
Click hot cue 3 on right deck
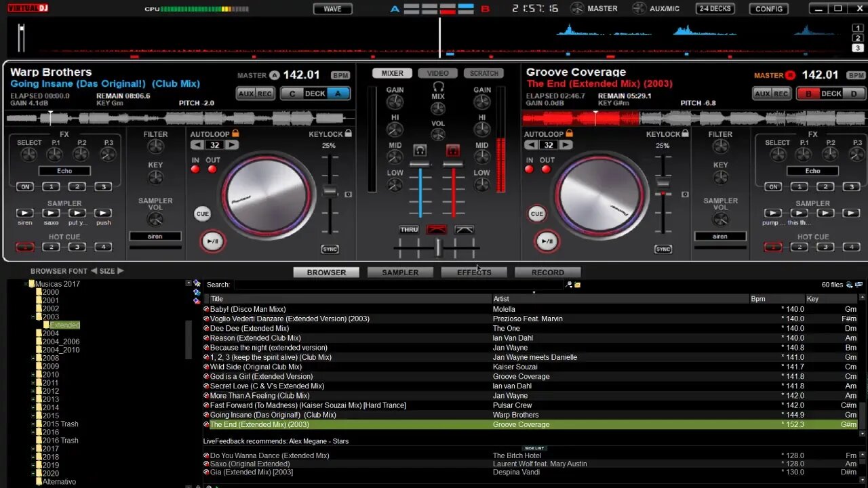[825, 247]
